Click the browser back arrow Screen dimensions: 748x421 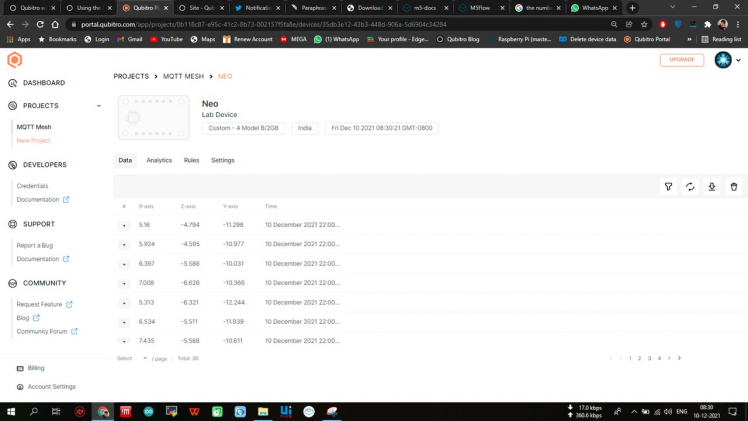click(10, 24)
